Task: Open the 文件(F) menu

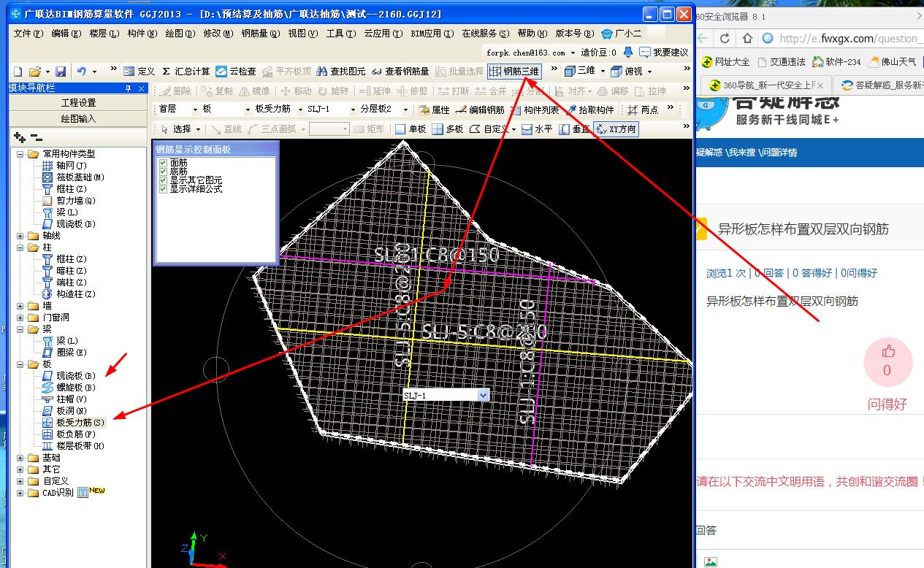Action: tap(28, 33)
